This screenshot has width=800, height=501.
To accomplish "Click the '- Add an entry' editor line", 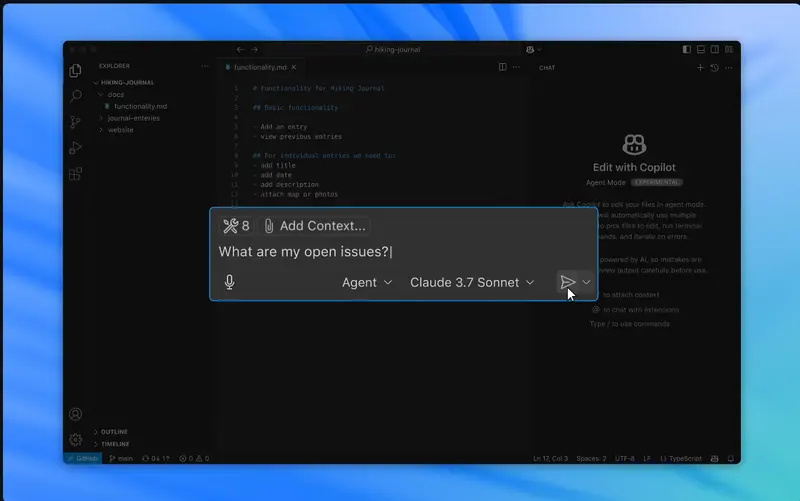I will point(280,127).
